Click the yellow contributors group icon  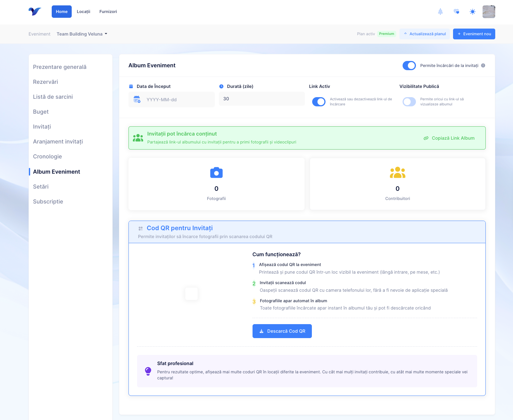398,173
